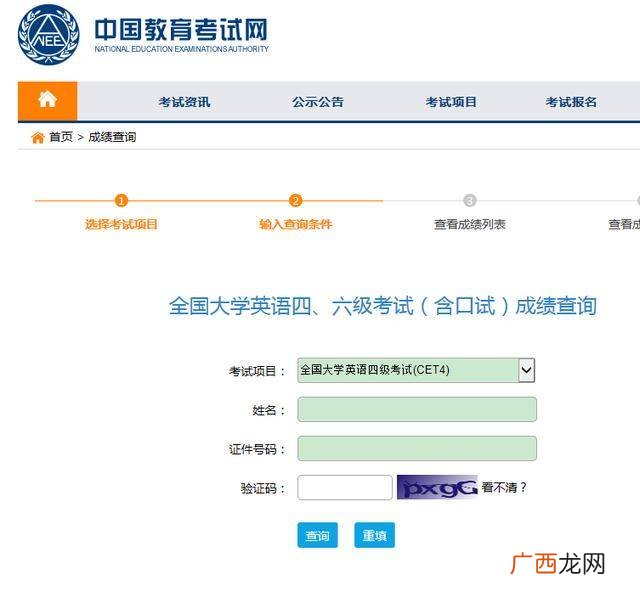Go to 首页 breadcrumb link
Screen dimensions: 640x592
click(61, 137)
